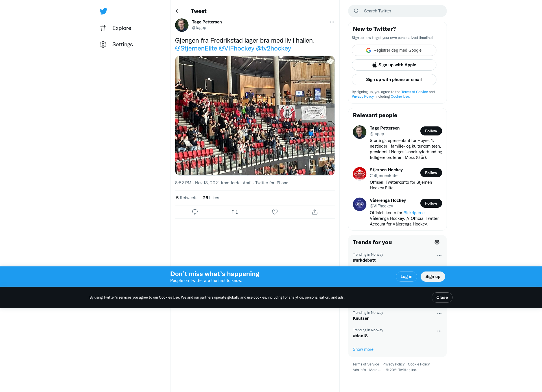The image size is (542, 392).
Task: Open the hockey arena photo
Action: click(255, 115)
